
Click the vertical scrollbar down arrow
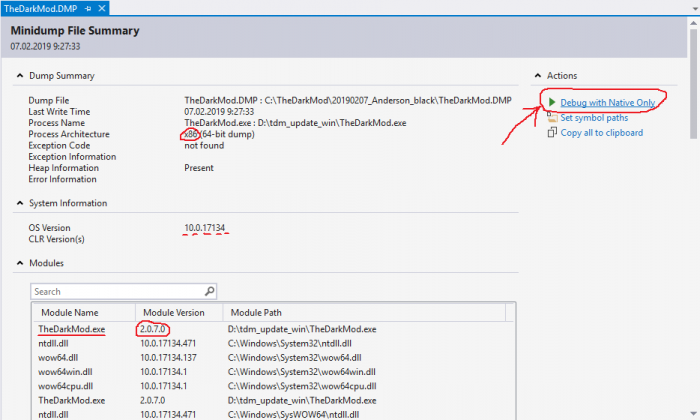(693, 414)
